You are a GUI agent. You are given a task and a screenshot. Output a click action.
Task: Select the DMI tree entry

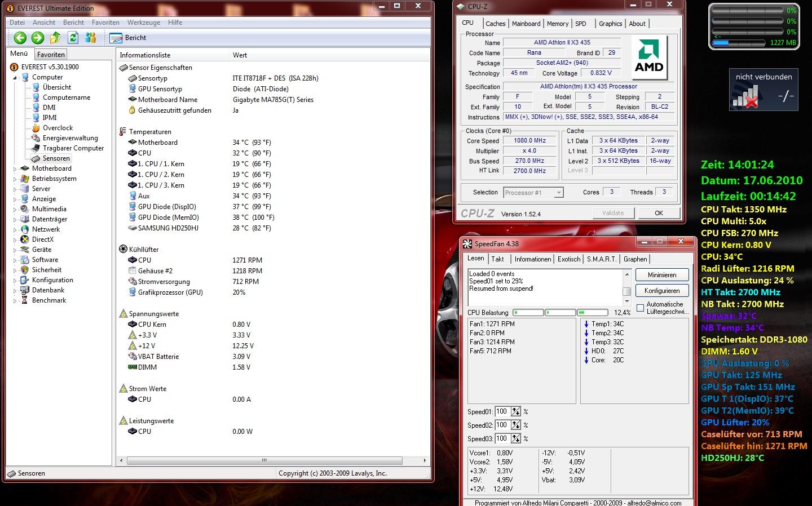[49, 108]
